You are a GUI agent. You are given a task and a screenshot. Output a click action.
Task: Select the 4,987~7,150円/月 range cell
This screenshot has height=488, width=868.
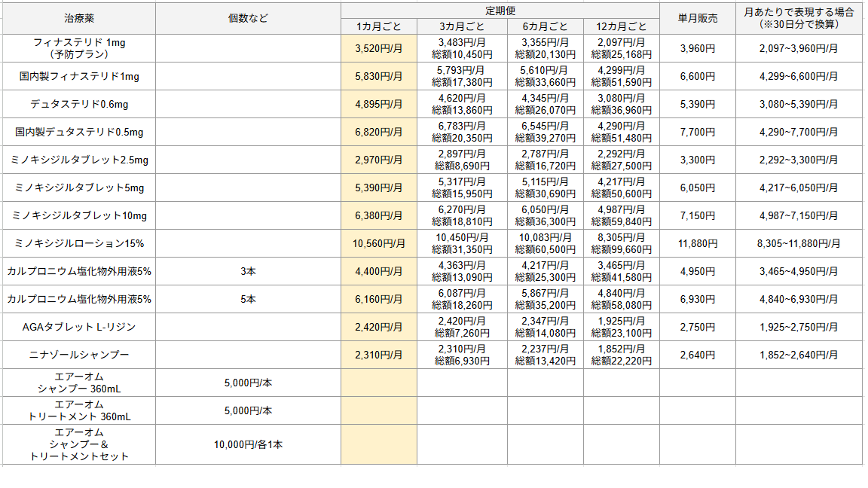click(799, 216)
